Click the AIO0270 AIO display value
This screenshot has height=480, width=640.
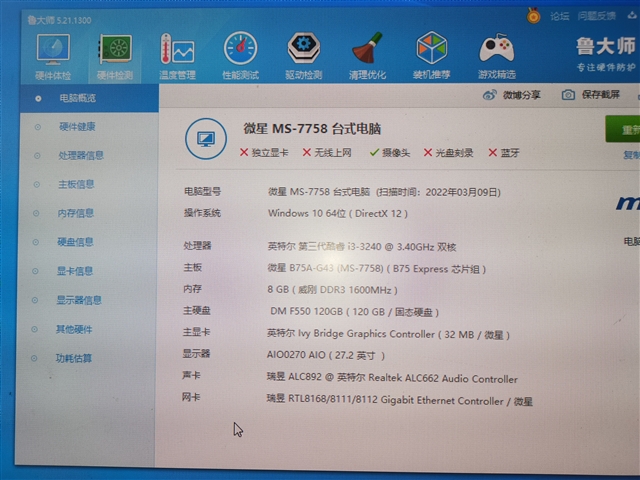(326, 355)
